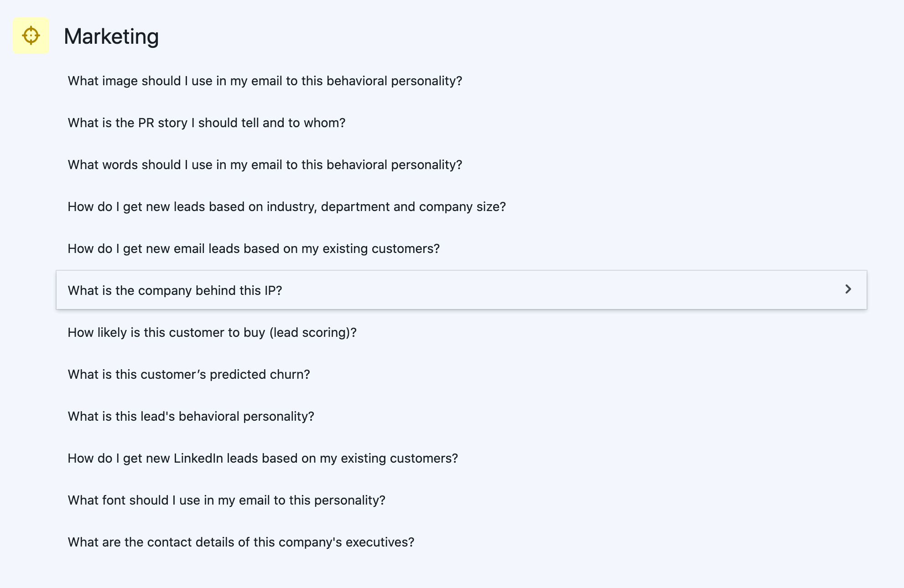Open question about image for behavioral personality email
Screen dimensions: 904x588
pos(265,81)
